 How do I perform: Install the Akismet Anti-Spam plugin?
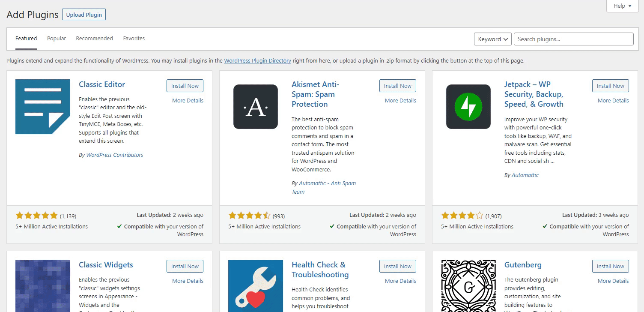click(398, 86)
